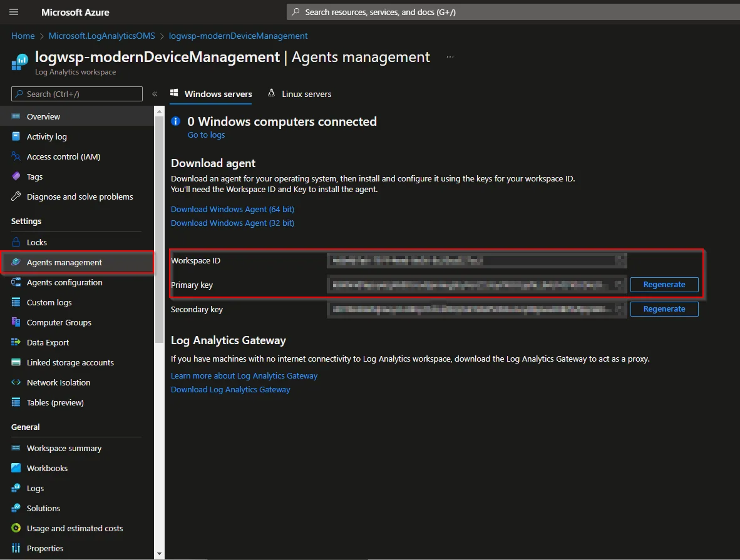Screen dimensions: 740x560
Task: Download Windows Agent (32 bit)
Action: click(232, 223)
